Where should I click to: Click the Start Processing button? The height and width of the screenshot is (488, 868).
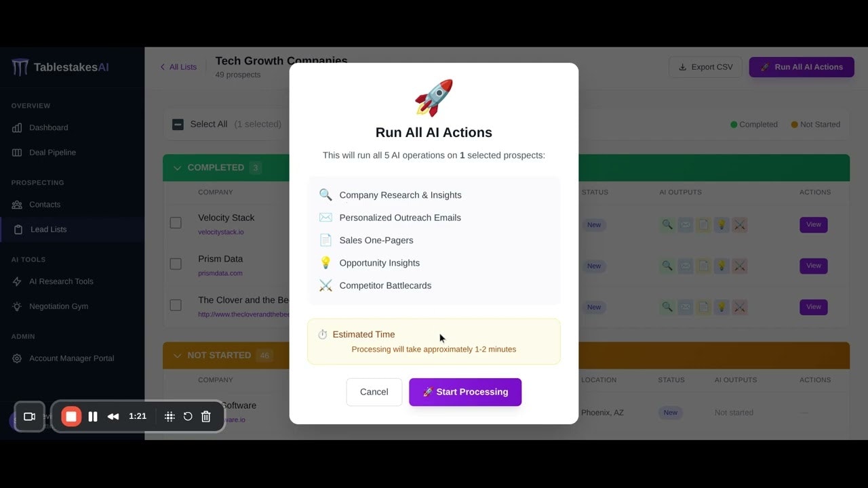(x=465, y=392)
